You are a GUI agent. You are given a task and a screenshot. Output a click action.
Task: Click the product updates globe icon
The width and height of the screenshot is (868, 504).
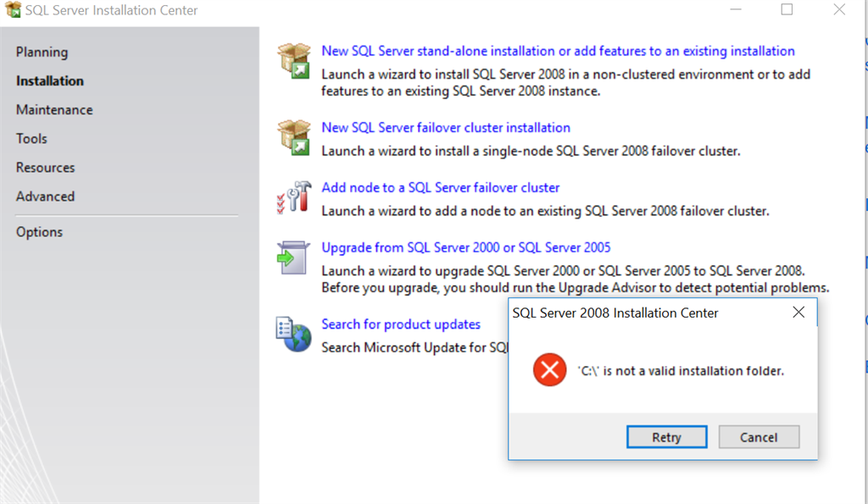[293, 334]
